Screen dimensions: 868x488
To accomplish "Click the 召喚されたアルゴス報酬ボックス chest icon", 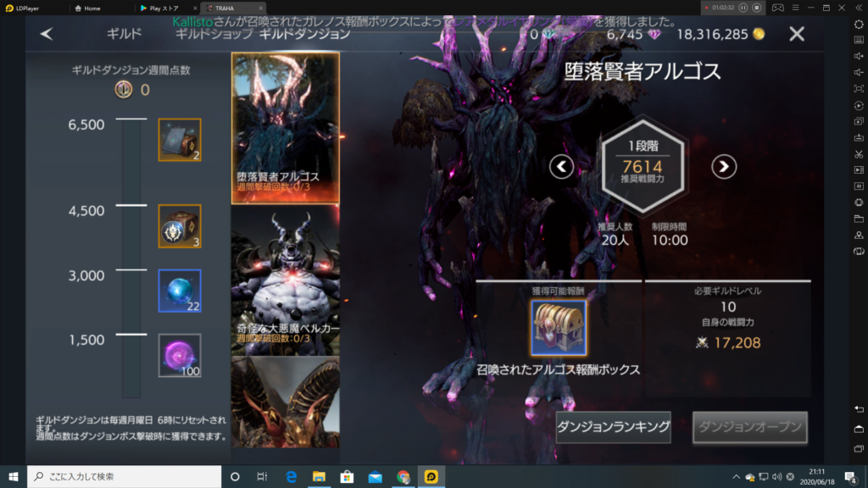I will coord(559,328).
